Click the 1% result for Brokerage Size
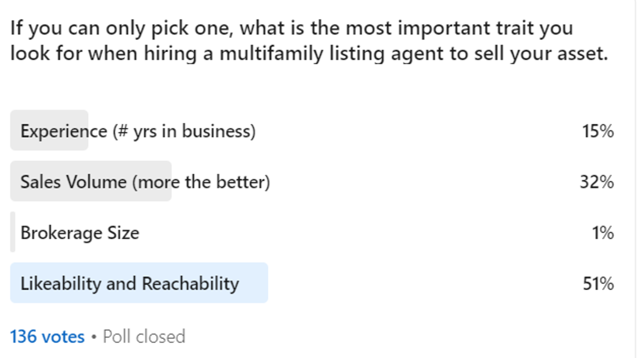The height and width of the screenshot is (358, 644). point(602,233)
